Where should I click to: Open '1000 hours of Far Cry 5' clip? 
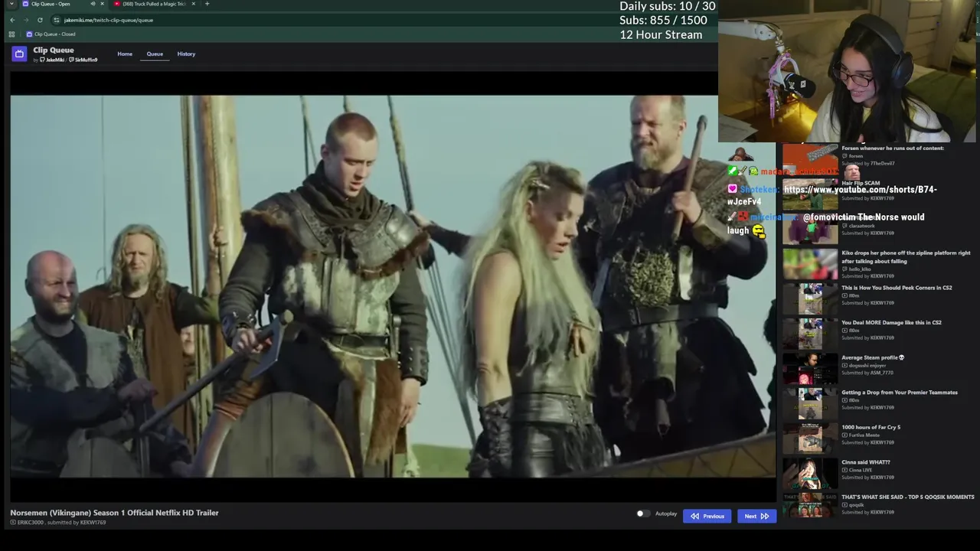(871, 427)
